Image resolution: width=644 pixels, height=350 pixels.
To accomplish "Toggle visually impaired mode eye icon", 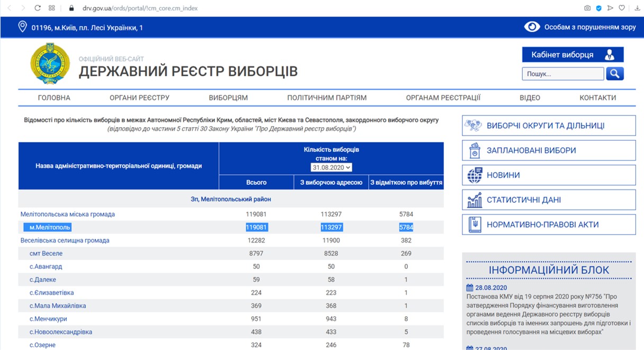I will [x=532, y=27].
